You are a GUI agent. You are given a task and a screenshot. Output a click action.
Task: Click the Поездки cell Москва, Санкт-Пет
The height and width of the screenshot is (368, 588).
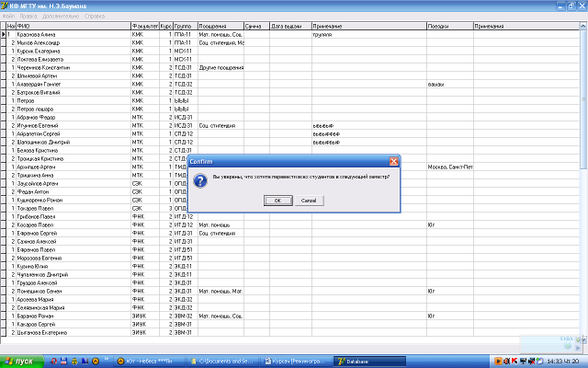[450, 167]
